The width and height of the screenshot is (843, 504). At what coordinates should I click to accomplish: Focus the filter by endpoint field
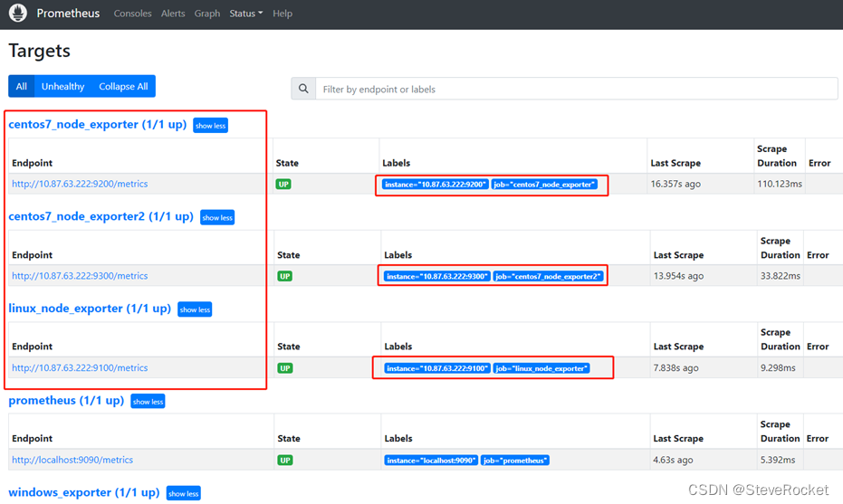pyautogui.click(x=576, y=89)
